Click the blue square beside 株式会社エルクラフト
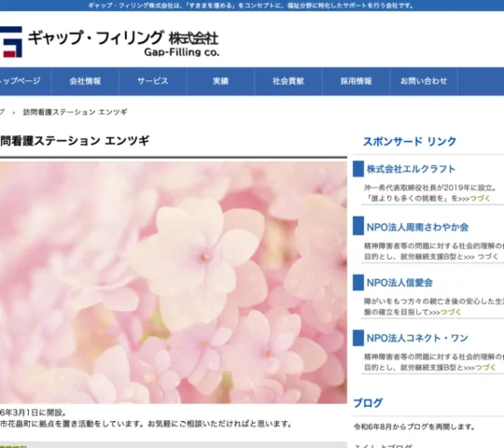 pyautogui.click(x=358, y=169)
